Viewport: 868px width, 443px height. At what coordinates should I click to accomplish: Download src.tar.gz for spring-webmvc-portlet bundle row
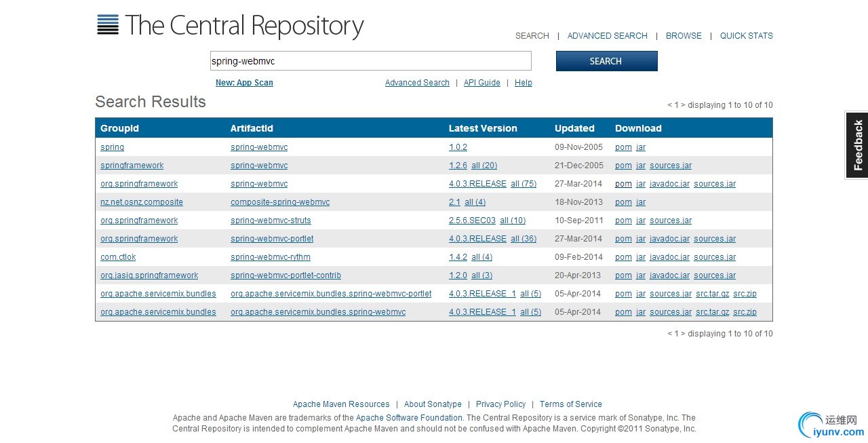click(x=712, y=294)
